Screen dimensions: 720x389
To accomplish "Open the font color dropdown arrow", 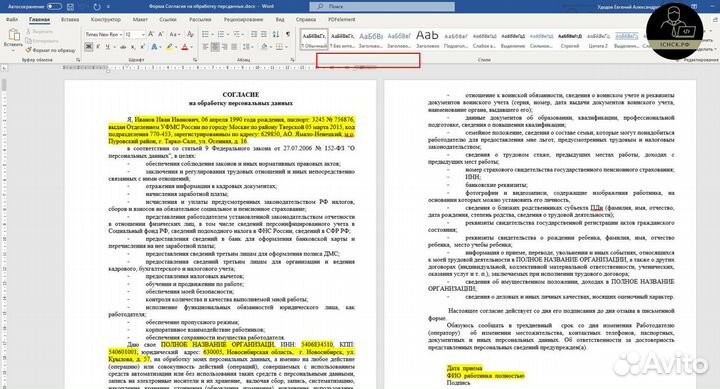I will pyautogui.click(x=191, y=47).
